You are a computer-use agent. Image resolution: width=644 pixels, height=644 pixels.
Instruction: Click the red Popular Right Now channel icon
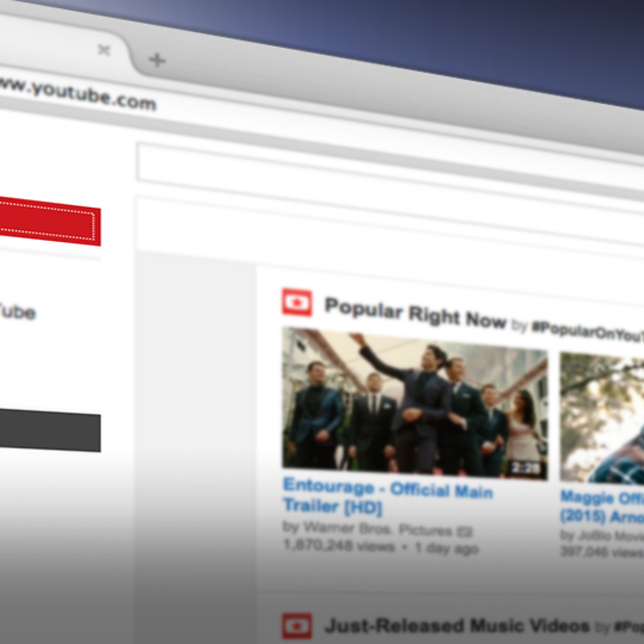pyautogui.click(x=297, y=303)
